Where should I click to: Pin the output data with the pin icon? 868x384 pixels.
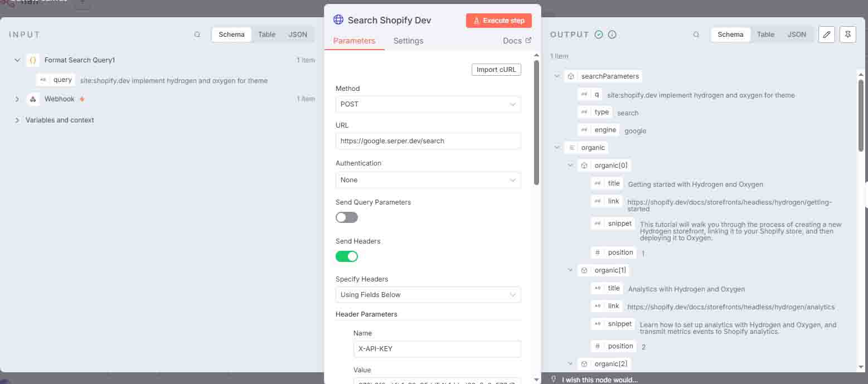(x=847, y=34)
